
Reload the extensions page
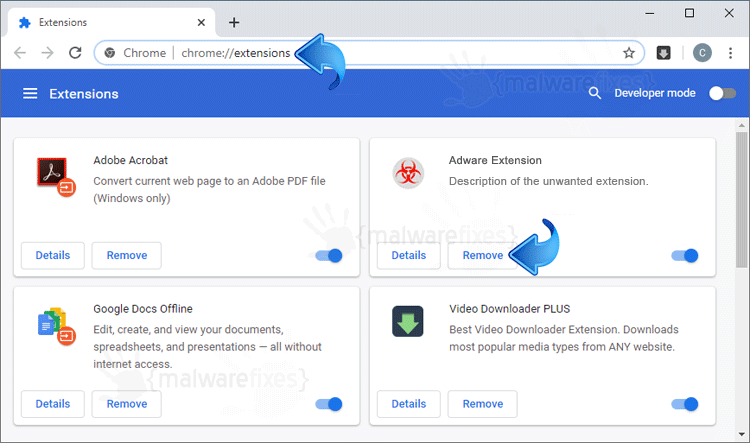tap(75, 53)
